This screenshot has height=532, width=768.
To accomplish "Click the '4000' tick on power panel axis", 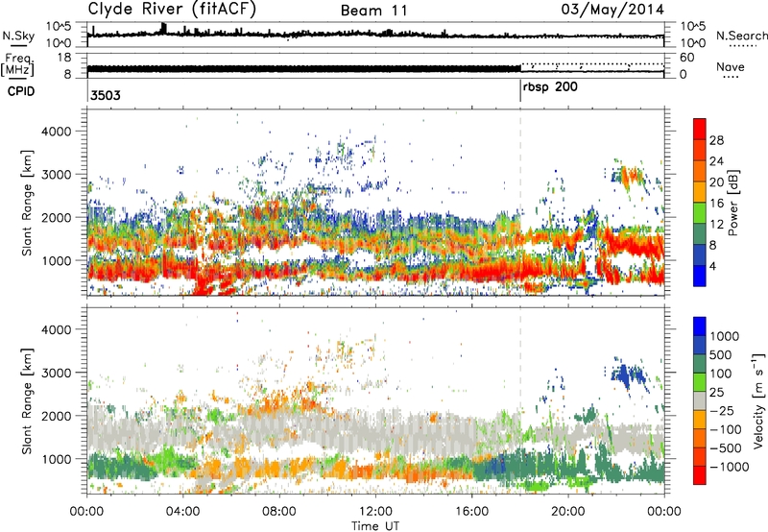I will pyautogui.click(x=56, y=132).
